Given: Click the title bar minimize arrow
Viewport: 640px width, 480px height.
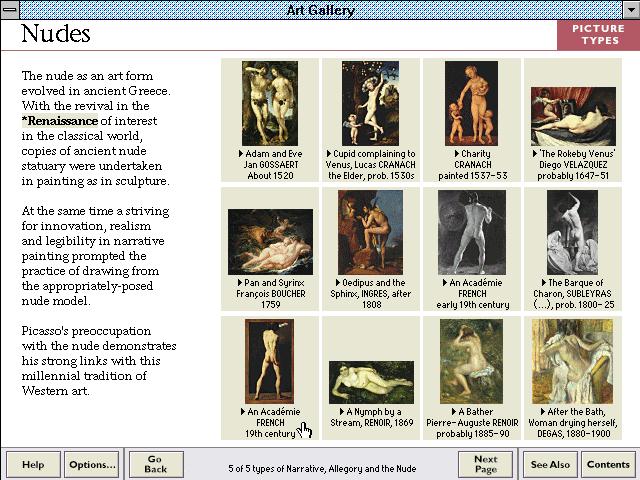Looking at the screenshot, I should [631, 9].
